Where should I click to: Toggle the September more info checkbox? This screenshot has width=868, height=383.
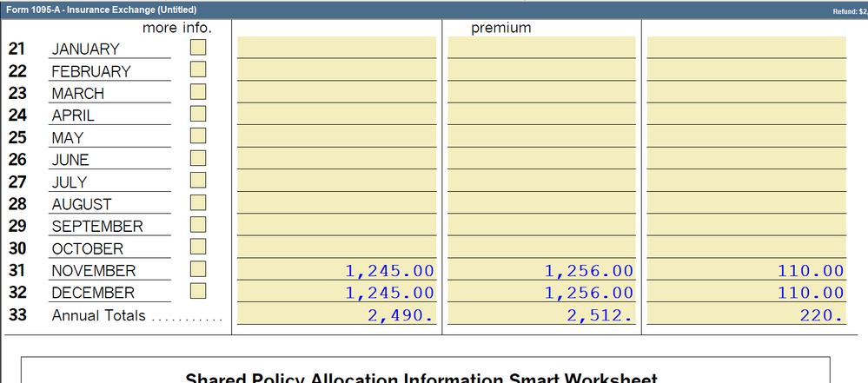[198, 224]
